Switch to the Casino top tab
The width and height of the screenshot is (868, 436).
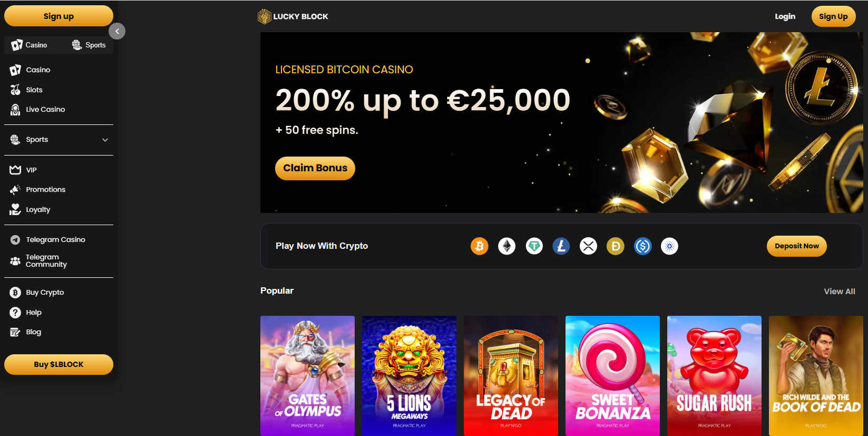point(30,45)
